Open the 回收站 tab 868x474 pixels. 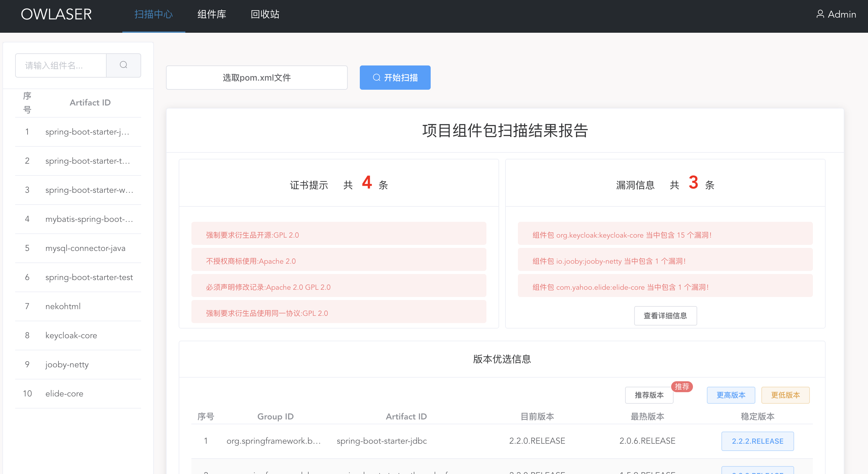point(265,14)
